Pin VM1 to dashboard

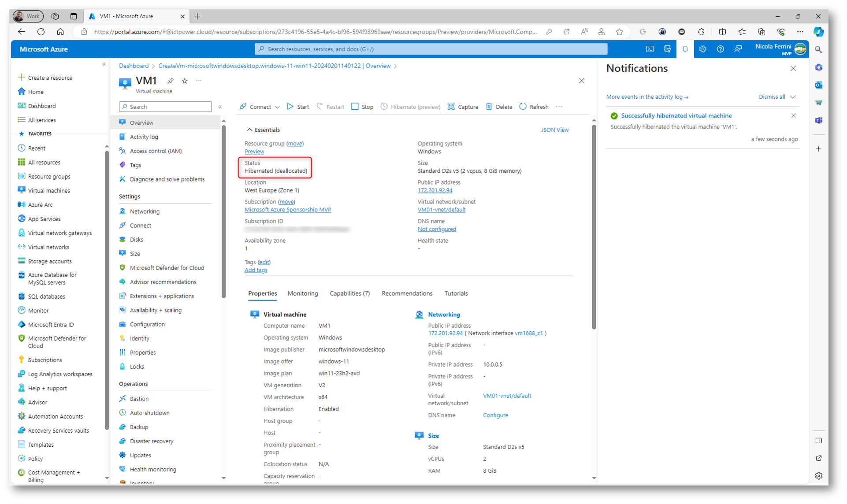pyautogui.click(x=171, y=81)
